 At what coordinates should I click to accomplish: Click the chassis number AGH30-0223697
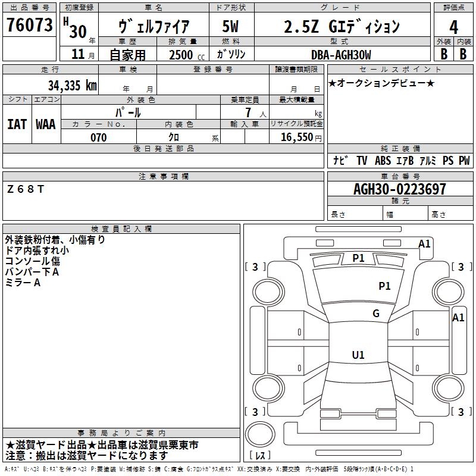[400, 189]
